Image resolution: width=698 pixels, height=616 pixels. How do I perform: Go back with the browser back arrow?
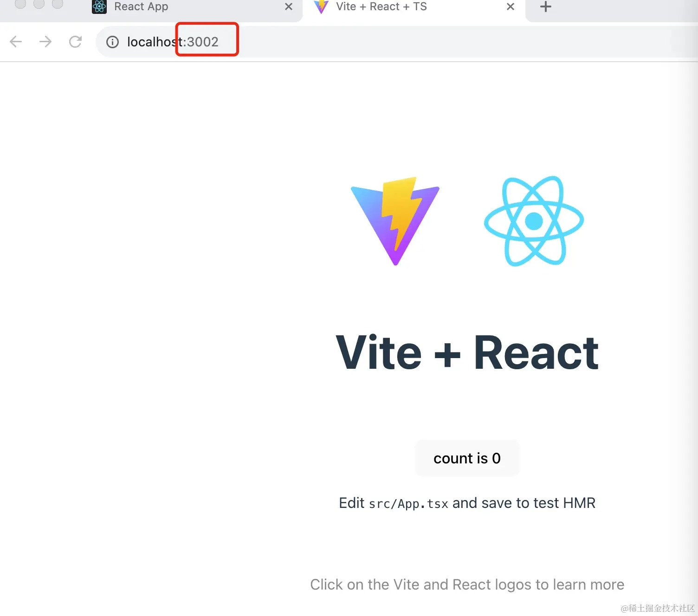click(x=16, y=42)
